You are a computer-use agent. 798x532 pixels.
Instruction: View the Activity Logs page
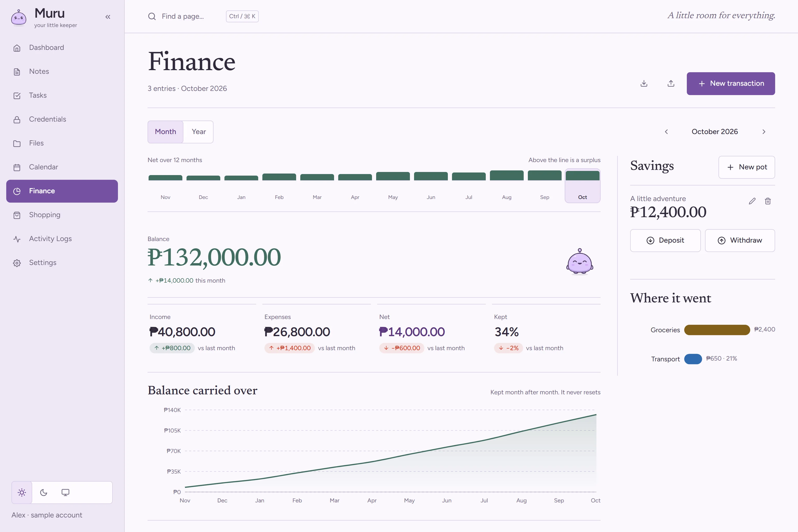62,239
